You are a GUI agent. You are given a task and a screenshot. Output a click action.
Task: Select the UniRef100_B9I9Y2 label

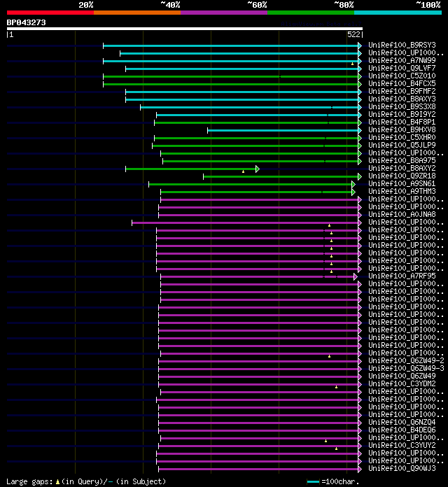pyautogui.click(x=402, y=114)
